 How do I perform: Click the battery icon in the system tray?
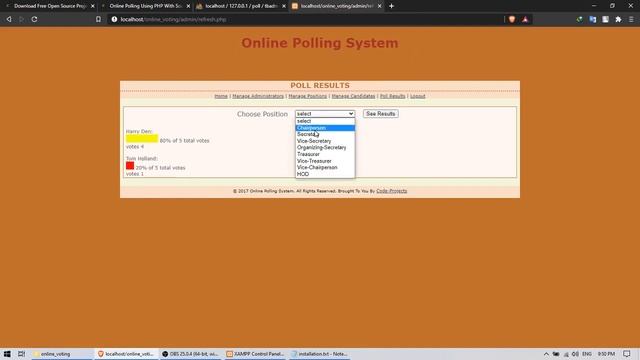[x=556, y=354]
